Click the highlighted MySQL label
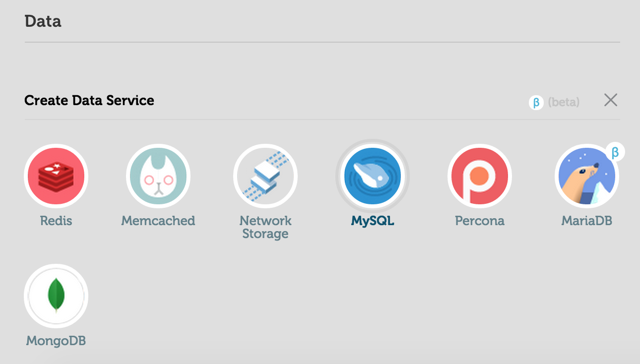Viewport: 640px width, 364px height. [x=373, y=221]
